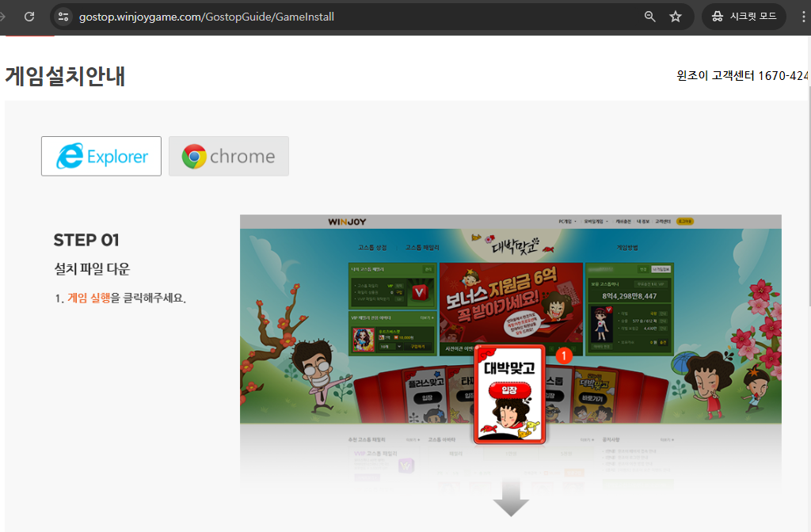Click the zoom magnifier icon in address bar

coord(649,17)
